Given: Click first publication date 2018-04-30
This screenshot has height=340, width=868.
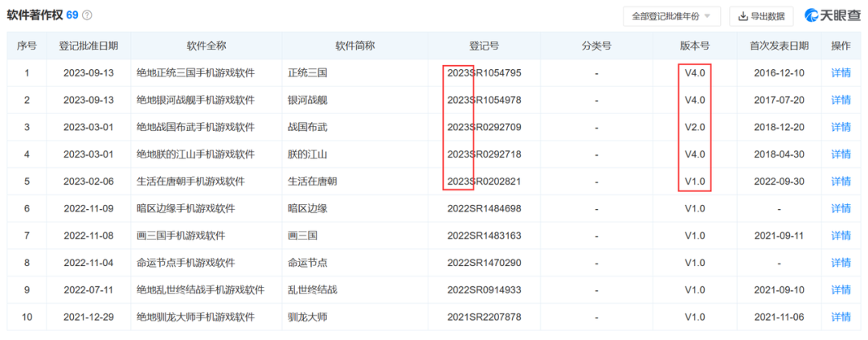Looking at the screenshot, I should (779, 154).
